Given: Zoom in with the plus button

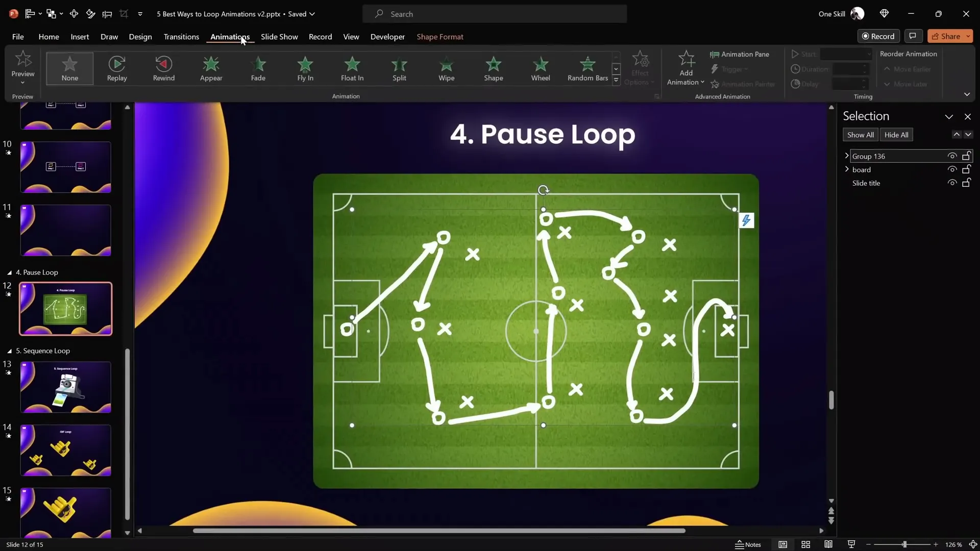Looking at the screenshot, I should point(936,544).
